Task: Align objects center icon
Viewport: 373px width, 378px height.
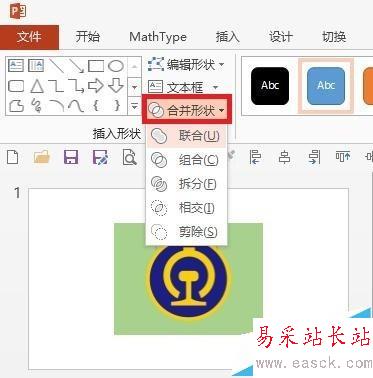Action: pyautogui.click(x=284, y=157)
